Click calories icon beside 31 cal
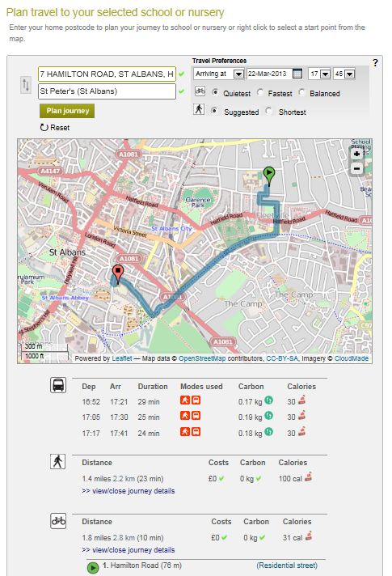Viewport: 392px width, 576px height. coord(309,536)
